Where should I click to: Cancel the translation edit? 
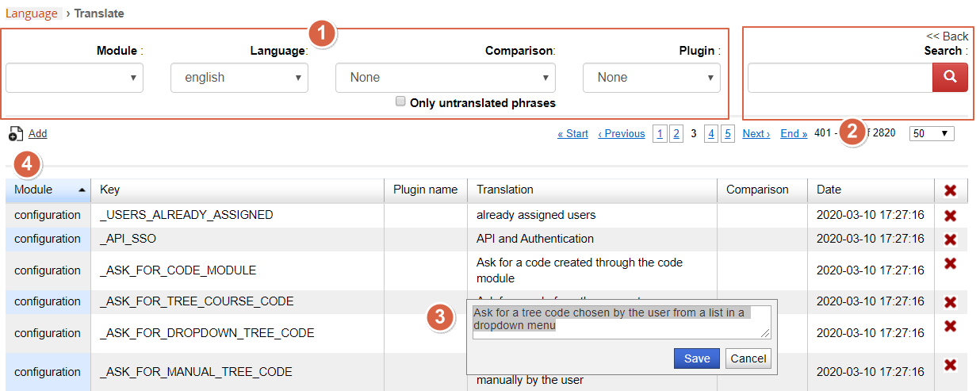pyautogui.click(x=748, y=358)
